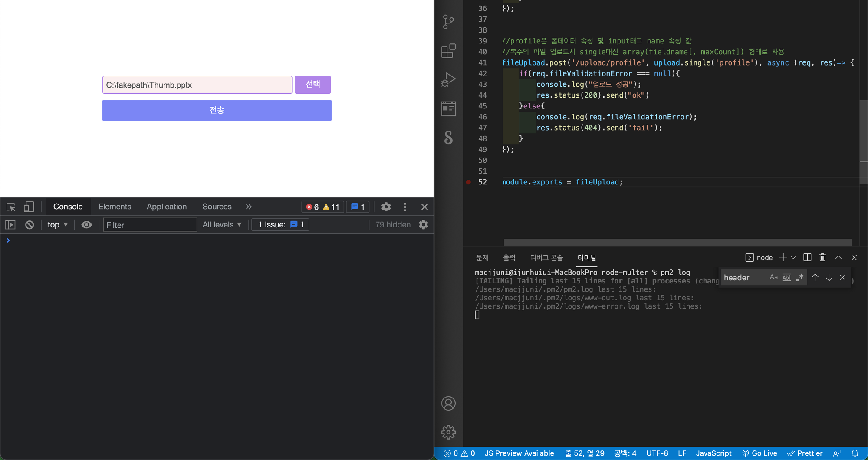The image size is (868, 460).
Task: Click the feedback icon in status bar
Action: (837, 453)
